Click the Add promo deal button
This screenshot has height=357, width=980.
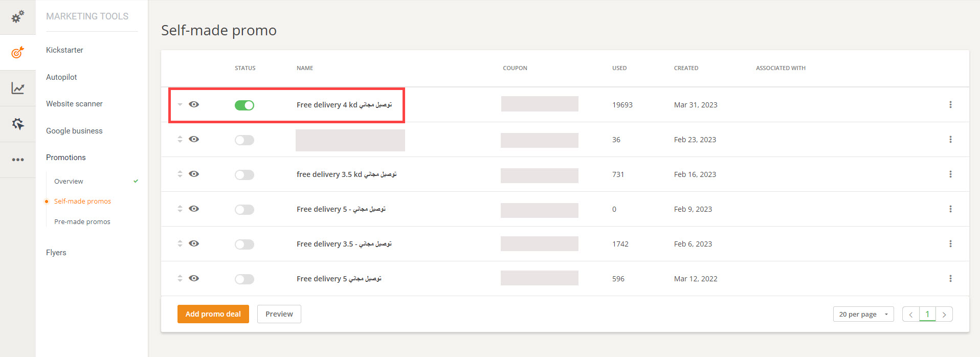click(x=213, y=314)
